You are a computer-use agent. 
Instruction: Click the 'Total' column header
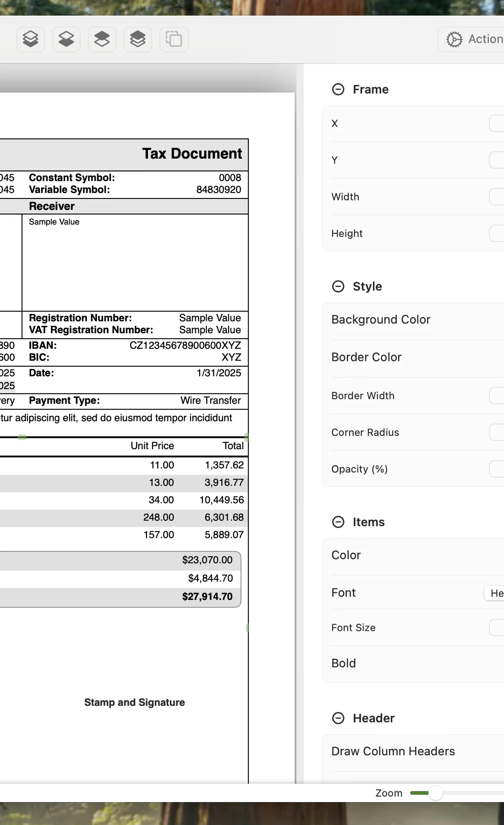coord(233,446)
